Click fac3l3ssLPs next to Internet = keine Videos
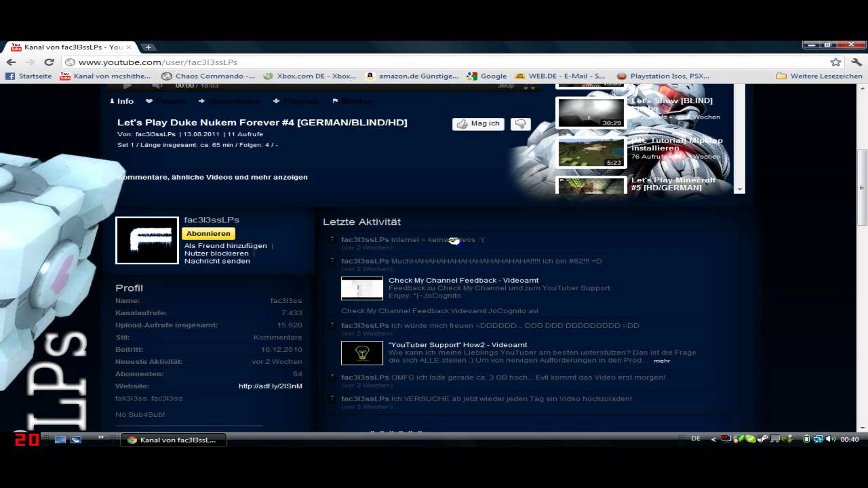868x488 pixels. 365,239
